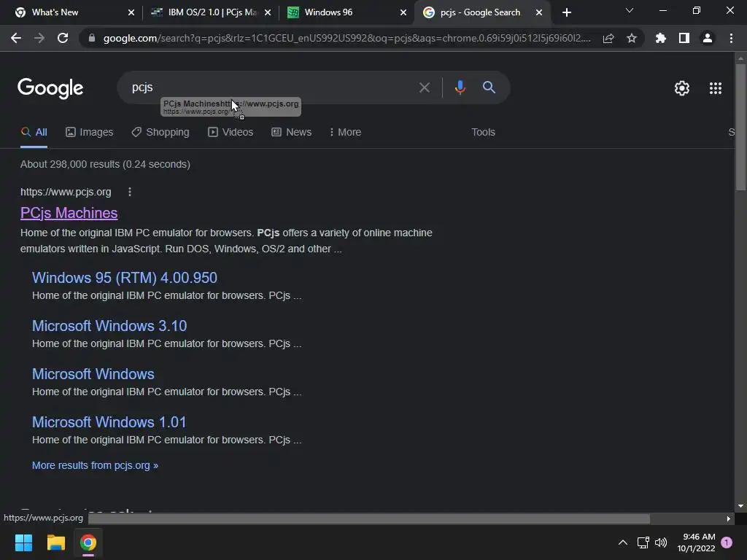Open Google quick settings gear

(682, 88)
